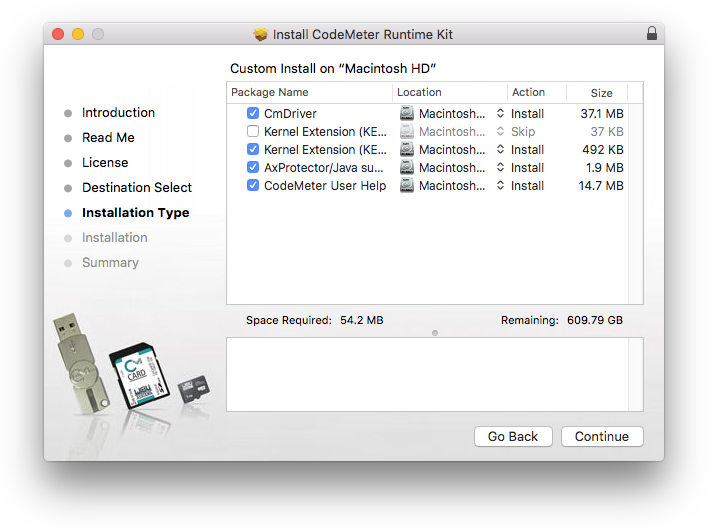Click the drive icon beside AxProtector/Java row
The height and width of the screenshot is (529, 710).
[x=407, y=168]
